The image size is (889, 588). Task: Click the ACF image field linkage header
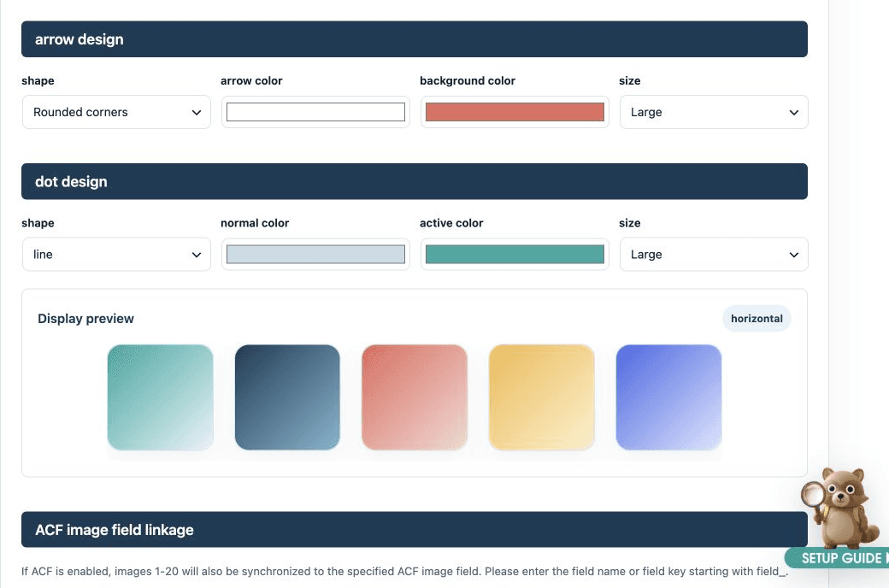coord(415,530)
